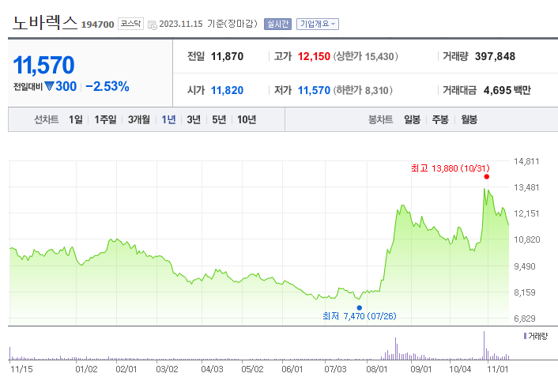
Task: Switch to 월봉 candlestick chart
Action: click(x=469, y=119)
